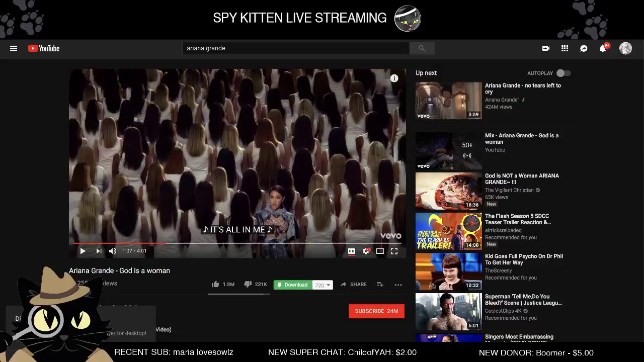644x362 pixels.
Task: Open 'God Is NOT a Woman' title link
Action: 522,179
